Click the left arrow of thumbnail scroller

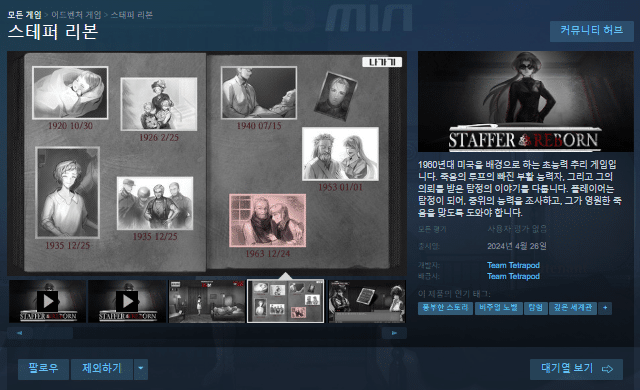tap(19, 333)
